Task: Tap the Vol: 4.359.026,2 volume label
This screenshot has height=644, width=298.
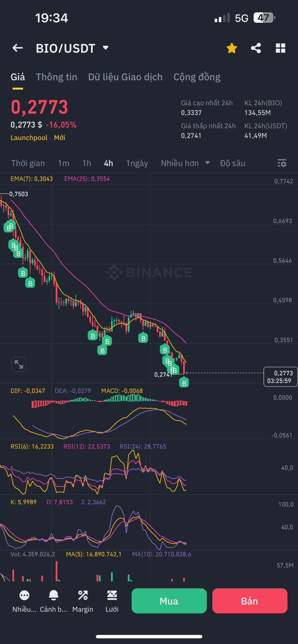Action: (33, 554)
